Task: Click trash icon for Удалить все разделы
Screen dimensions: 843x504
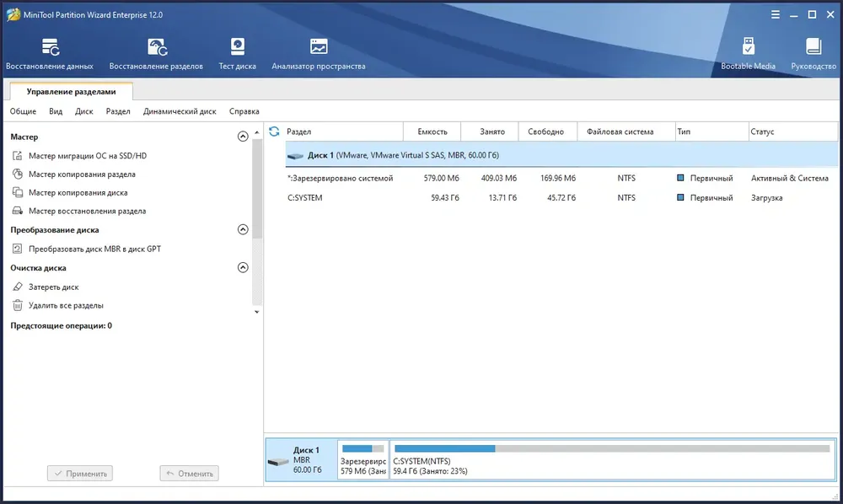Action: pos(17,305)
